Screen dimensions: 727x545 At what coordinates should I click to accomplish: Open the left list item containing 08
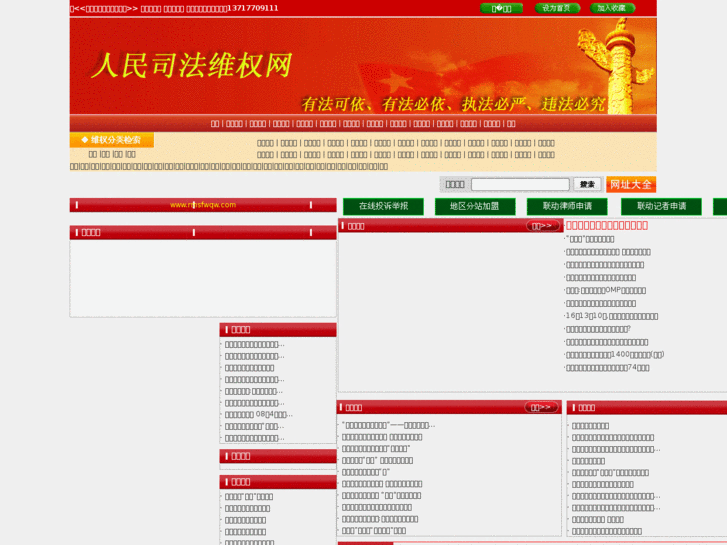259,415
